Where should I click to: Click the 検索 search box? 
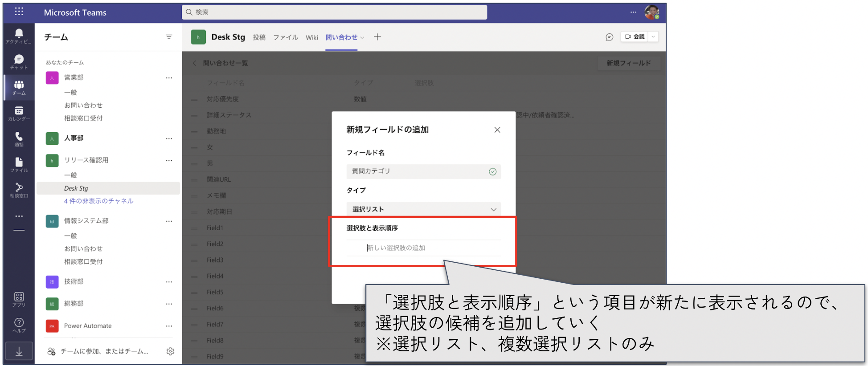point(334,12)
